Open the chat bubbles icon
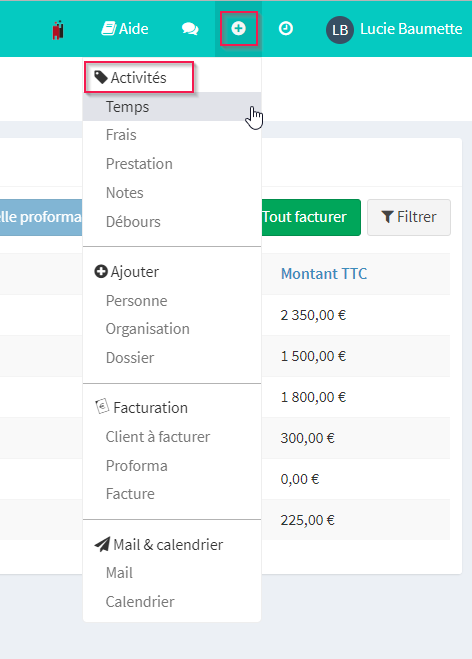This screenshot has height=659, width=472. click(190, 29)
